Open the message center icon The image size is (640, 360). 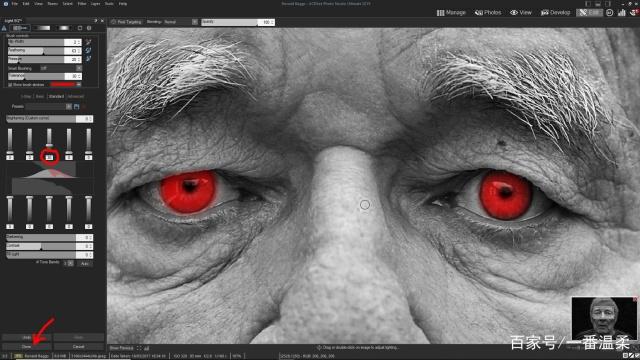634,13
